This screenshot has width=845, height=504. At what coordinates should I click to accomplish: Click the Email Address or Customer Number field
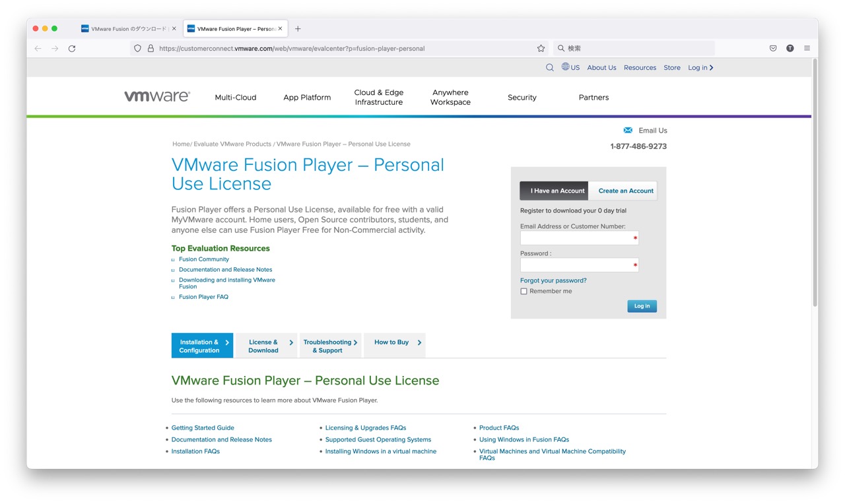pos(580,238)
